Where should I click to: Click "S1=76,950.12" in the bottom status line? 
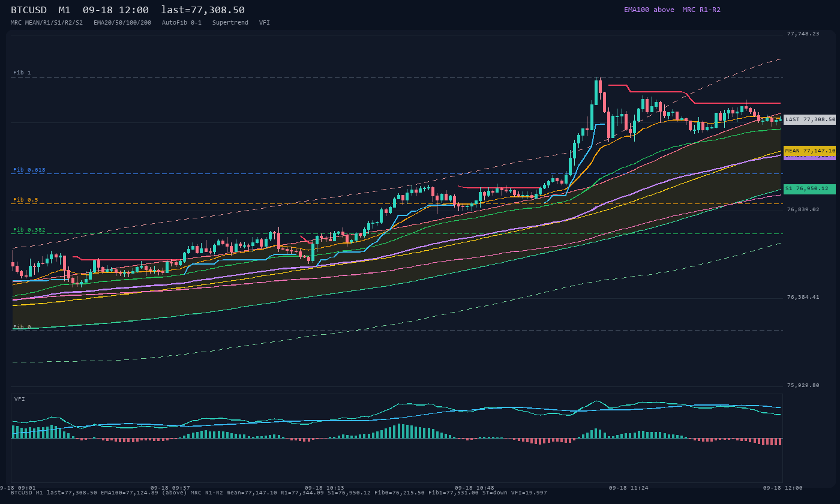point(349,493)
